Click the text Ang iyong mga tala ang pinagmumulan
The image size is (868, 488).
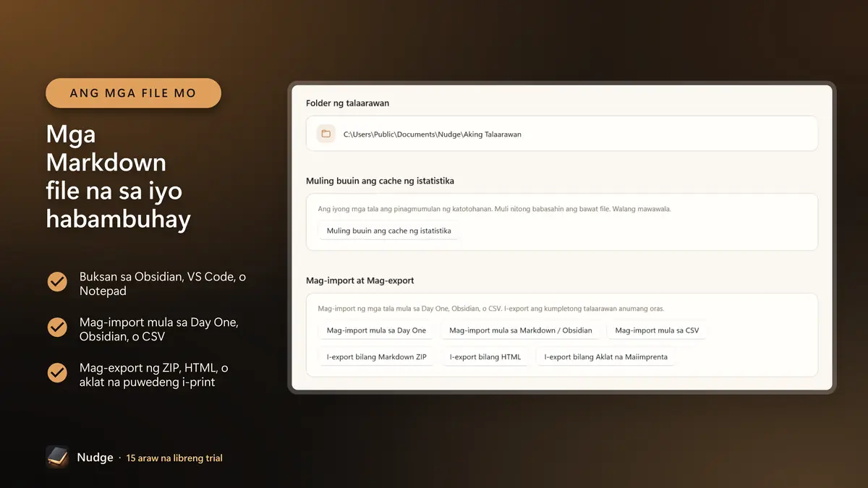(495, 209)
